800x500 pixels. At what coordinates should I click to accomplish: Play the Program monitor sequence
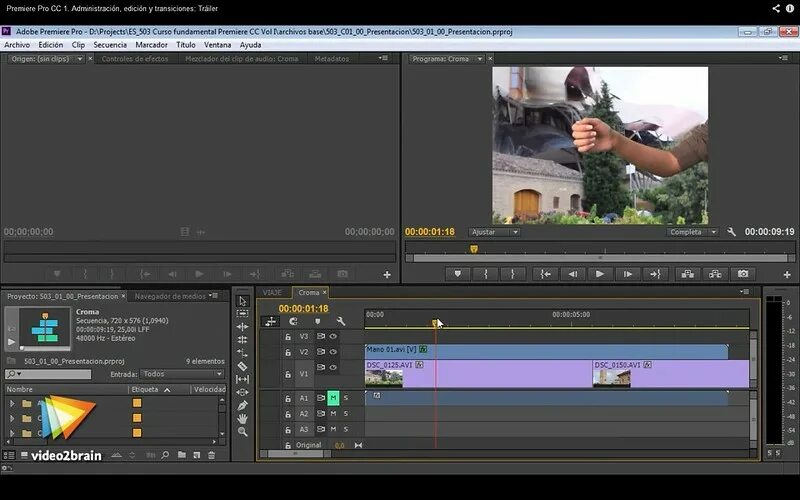(x=600, y=274)
